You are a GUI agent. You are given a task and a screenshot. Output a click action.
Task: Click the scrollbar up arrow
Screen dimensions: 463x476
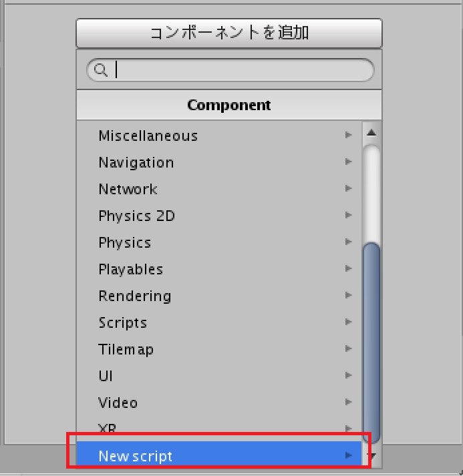coord(371,133)
